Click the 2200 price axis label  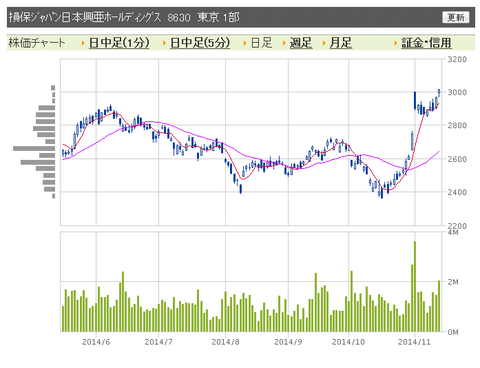(457, 226)
